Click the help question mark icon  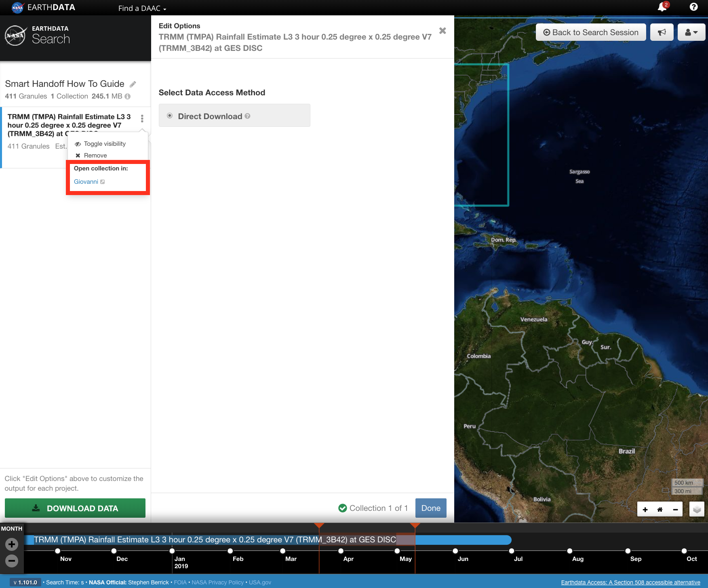pos(693,7)
